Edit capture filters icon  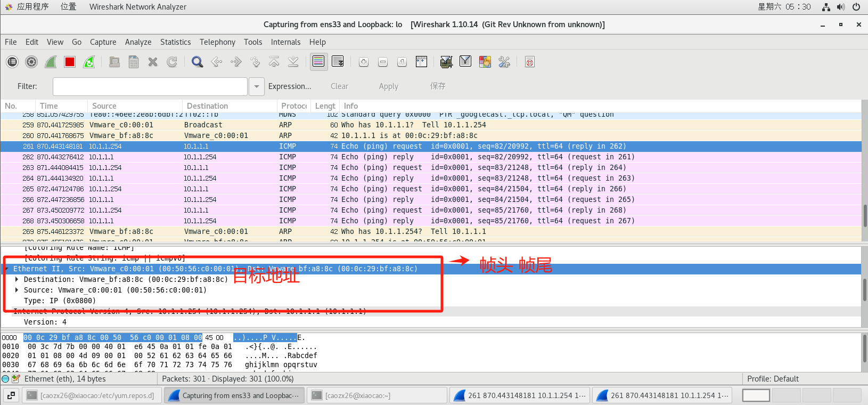446,62
